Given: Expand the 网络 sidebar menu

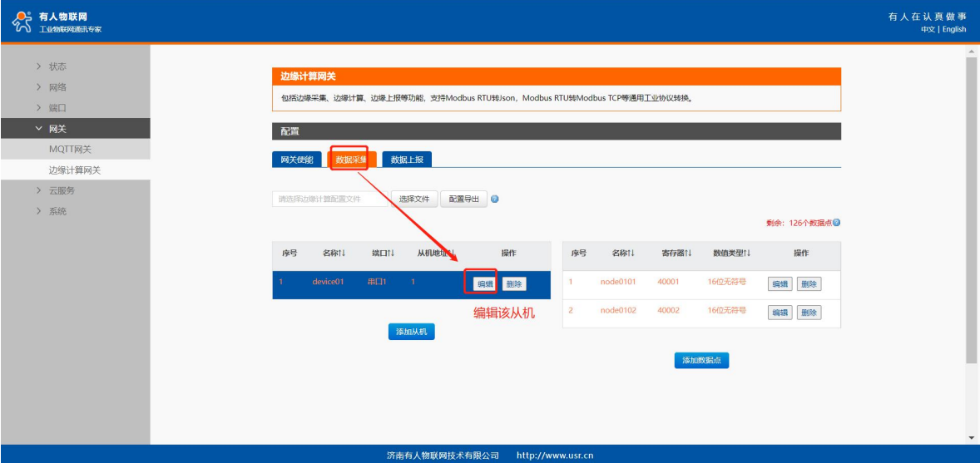Looking at the screenshot, I should [57, 87].
